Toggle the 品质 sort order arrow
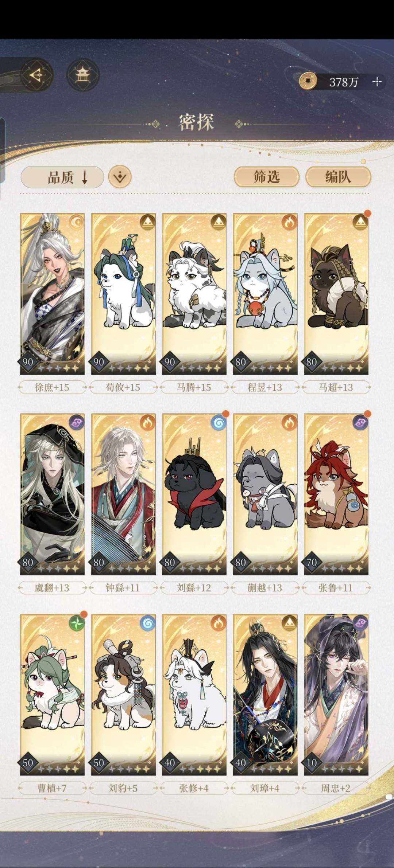 [x=85, y=177]
